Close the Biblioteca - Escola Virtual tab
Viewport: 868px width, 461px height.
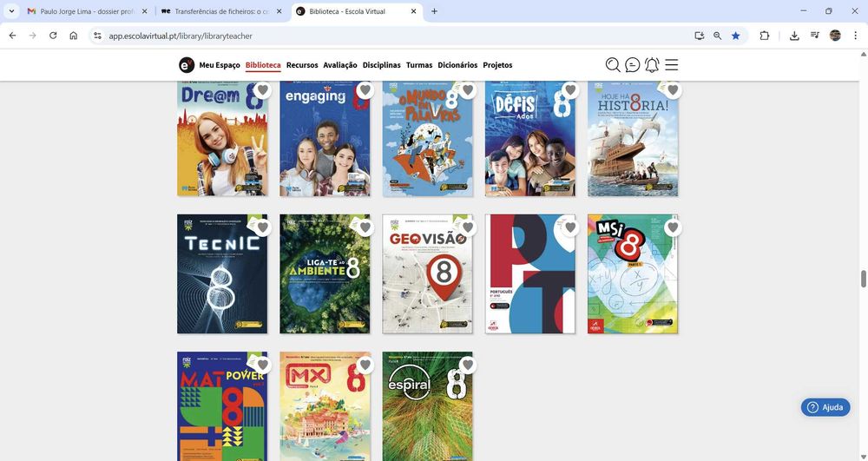[413, 11]
